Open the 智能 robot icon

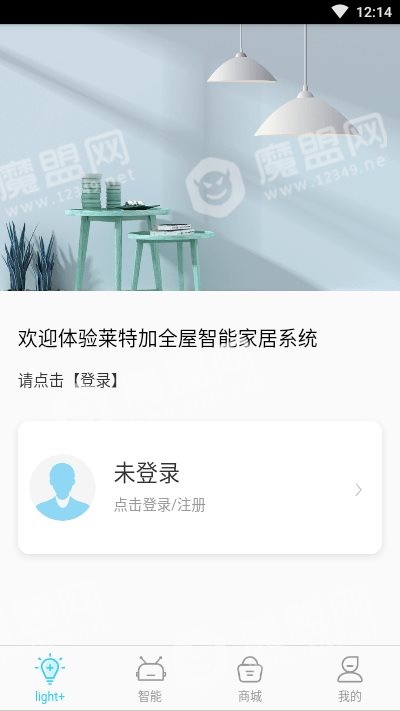[151, 669]
